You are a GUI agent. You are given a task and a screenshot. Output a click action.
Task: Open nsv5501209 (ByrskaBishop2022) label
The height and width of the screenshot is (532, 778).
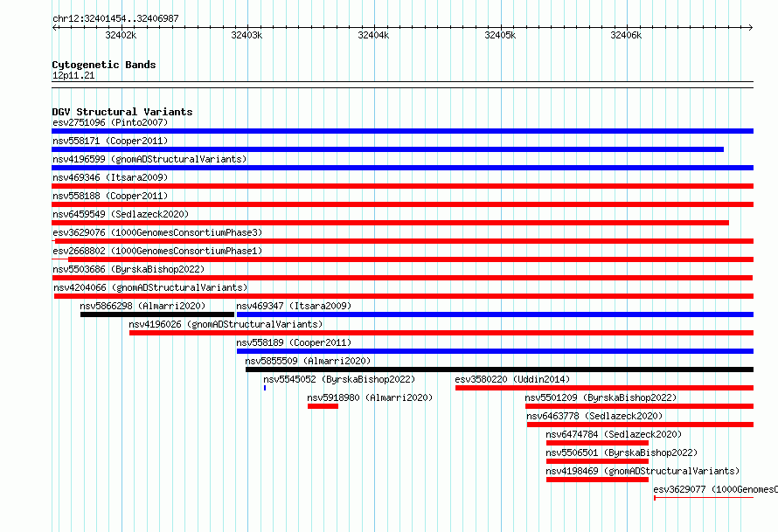[x=601, y=397]
